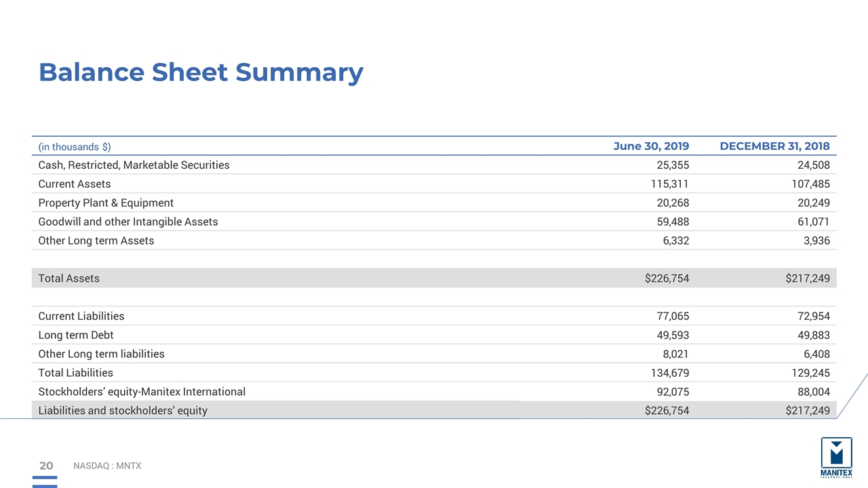The image size is (868, 488).
Task: Click the 6,332 value
Action: click(676, 241)
